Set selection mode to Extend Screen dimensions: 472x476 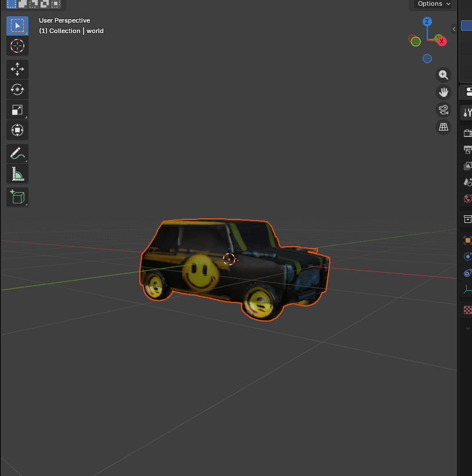click(x=23, y=3)
